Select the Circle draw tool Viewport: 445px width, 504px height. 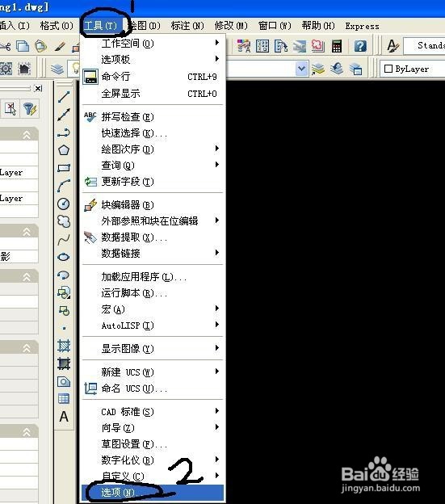tap(64, 204)
